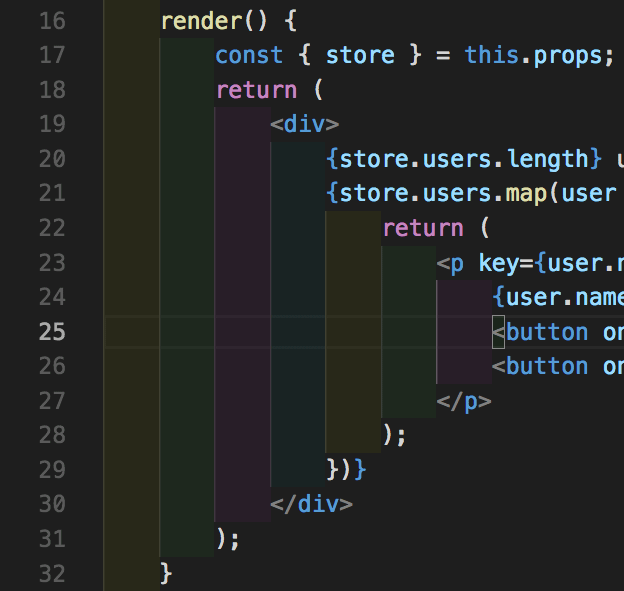The height and width of the screenshot is (591, 624).
Task: Click the closing brace on line 32
Action: 166,573
